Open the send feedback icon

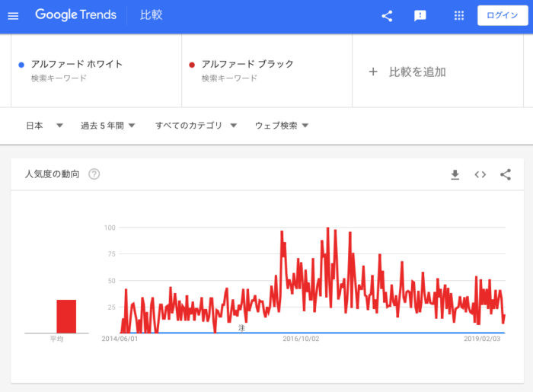point(420,16)
